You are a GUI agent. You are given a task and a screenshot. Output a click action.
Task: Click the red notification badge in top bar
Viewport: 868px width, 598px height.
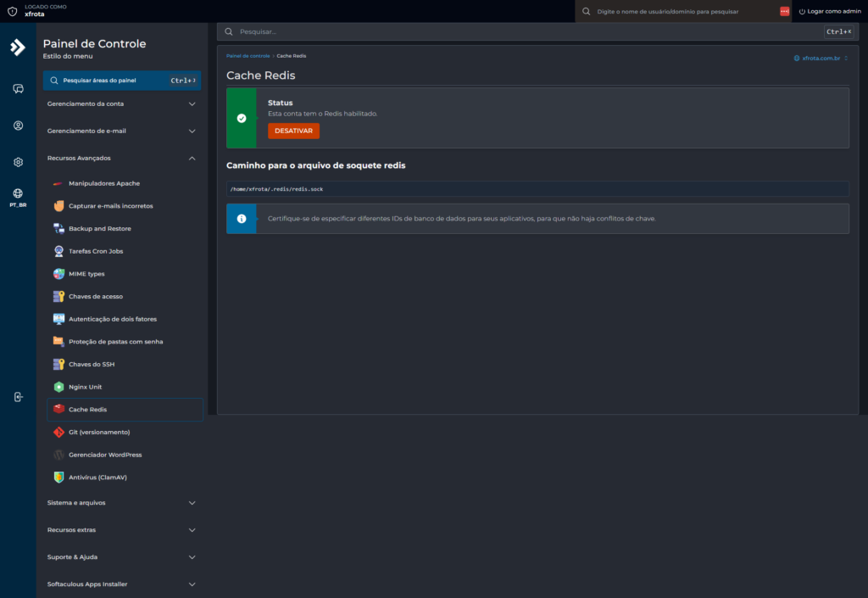click(784, 12)
